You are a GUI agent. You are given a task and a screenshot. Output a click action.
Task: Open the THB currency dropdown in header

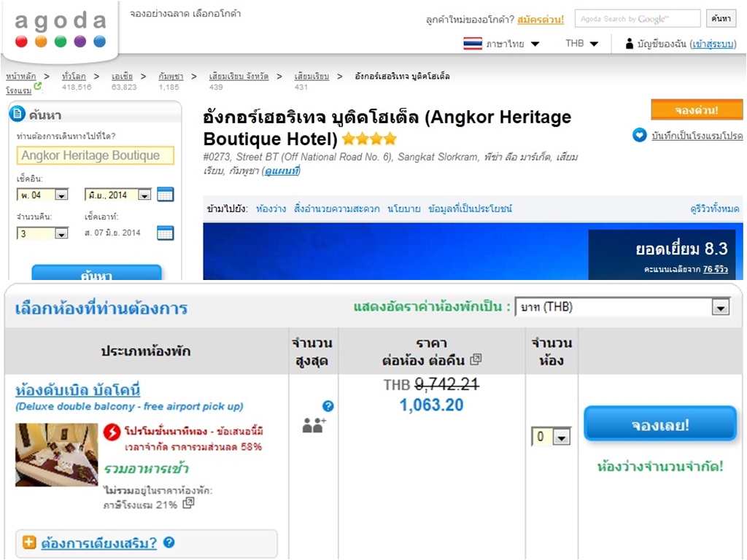point(581,44)
